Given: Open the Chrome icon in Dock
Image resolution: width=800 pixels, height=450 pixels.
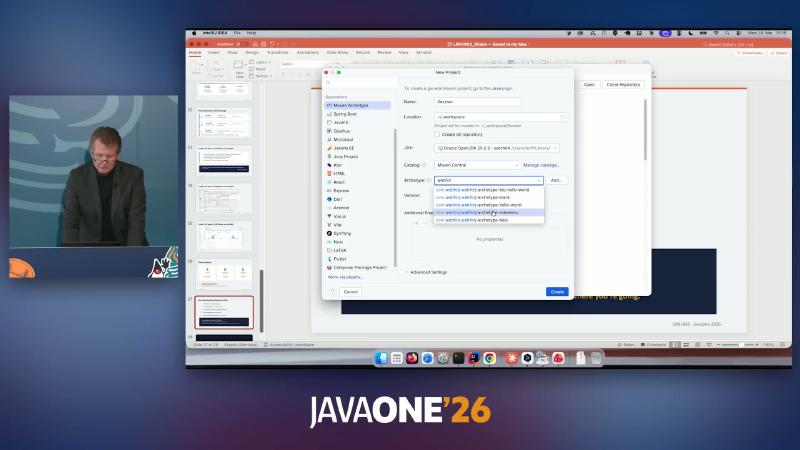Looking at the screenshot, I should (489, 358).
